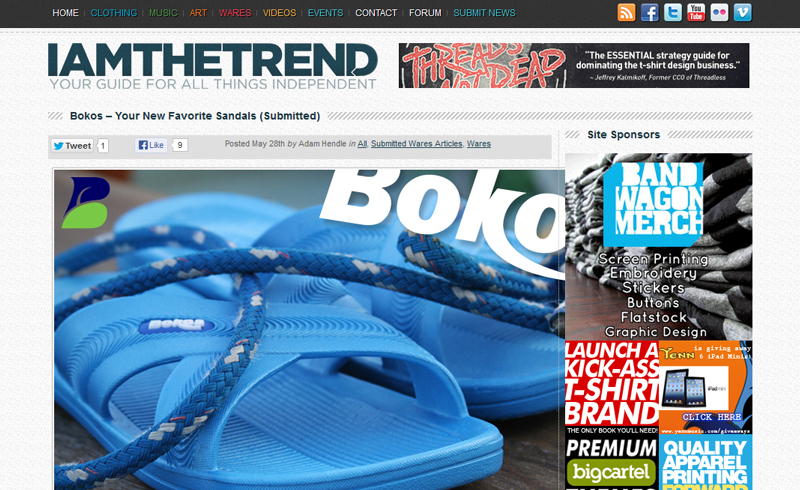The width and height of the screenshot is (800, 490).
Task: Like the post on Facebook
Action: (x=151, y=145)
